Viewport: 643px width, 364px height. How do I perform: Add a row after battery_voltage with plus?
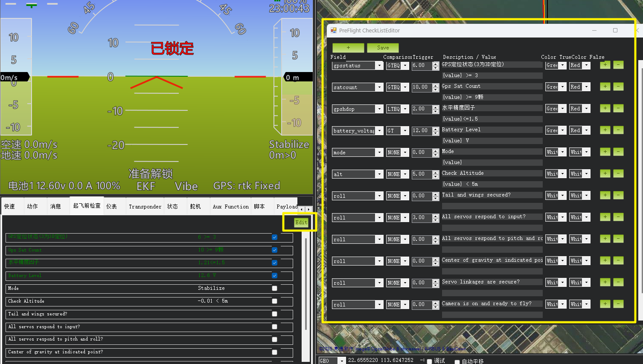605,130
